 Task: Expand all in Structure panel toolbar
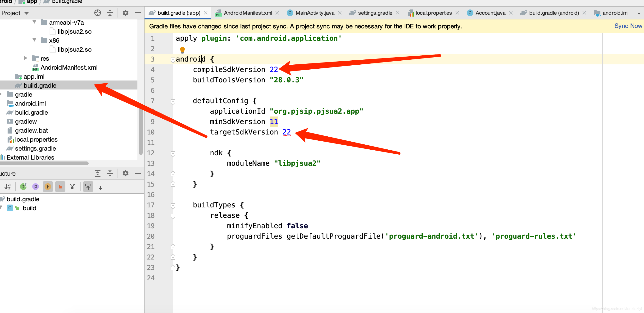coord(97,173)
